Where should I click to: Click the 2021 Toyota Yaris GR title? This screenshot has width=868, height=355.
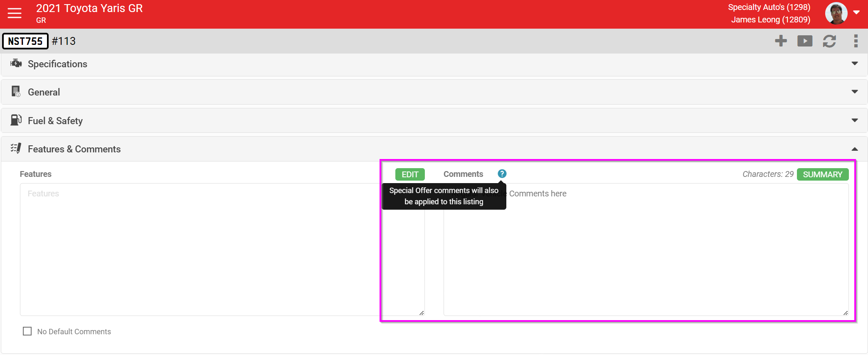click(x=89, y=8)
